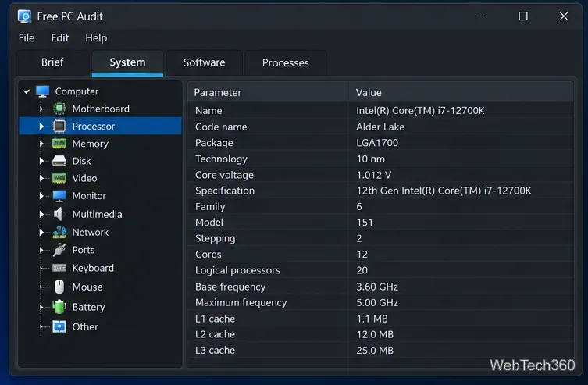Select the Computer monitor icon in tree
Screen dimensions: 588x385
click(x=42, y=91)
